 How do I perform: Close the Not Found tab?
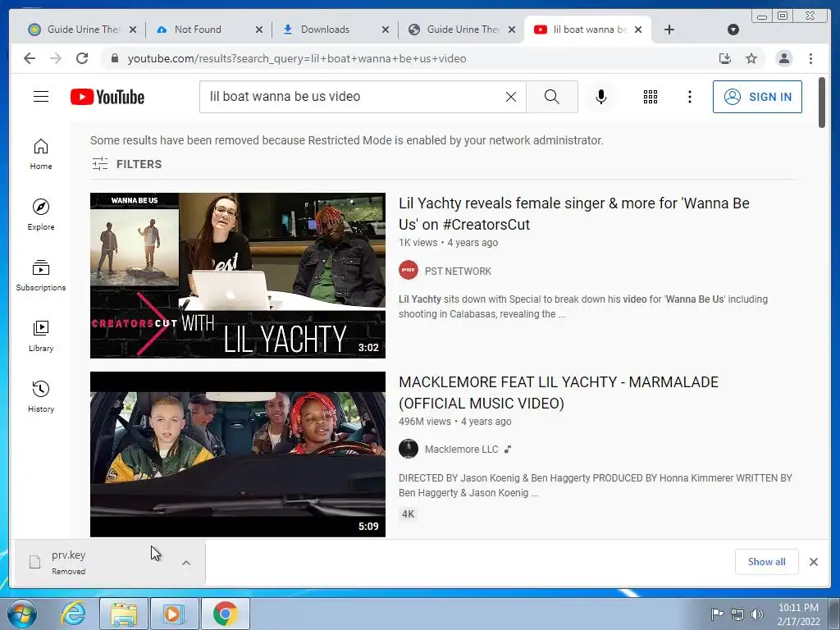[259, 30]
